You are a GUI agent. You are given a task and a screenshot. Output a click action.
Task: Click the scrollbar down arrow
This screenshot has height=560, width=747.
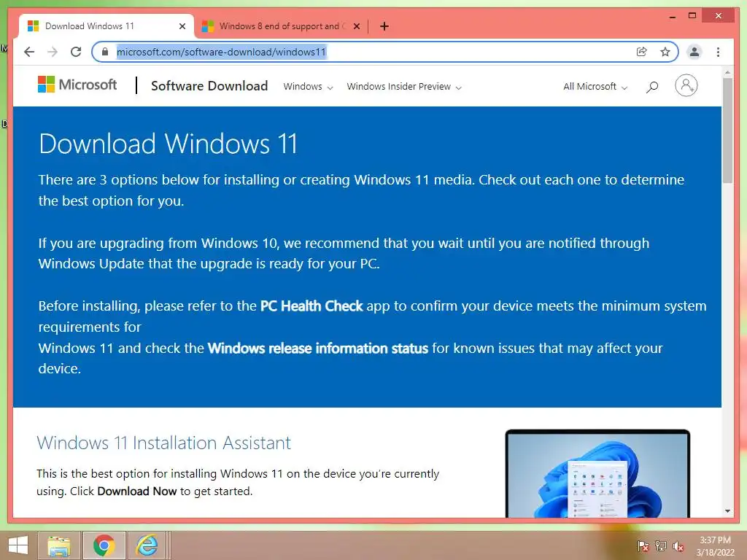(727, 511)
